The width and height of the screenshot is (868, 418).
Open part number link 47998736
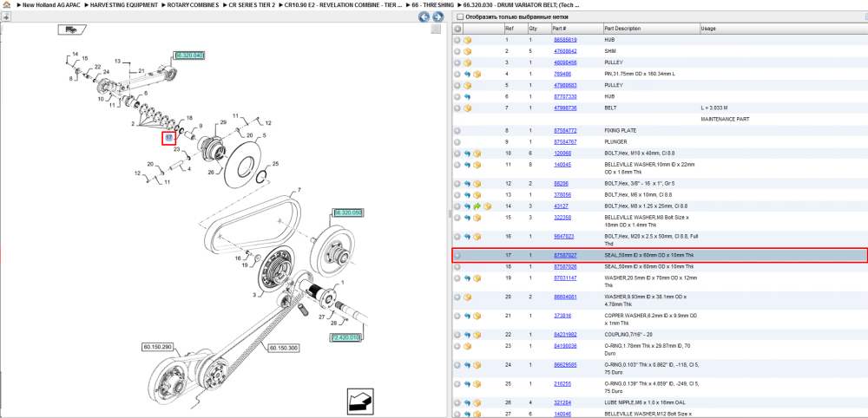coord(565,108)
